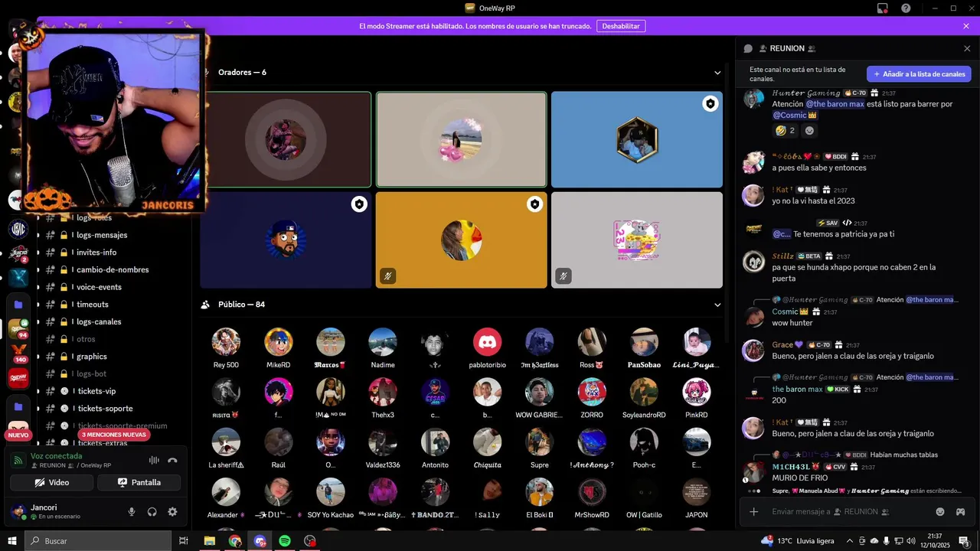Image resolution: width=980 pixels, height=551 pixels.
Task: Toggle microphone mute in user panel
Action: click(x=132, y=512)
